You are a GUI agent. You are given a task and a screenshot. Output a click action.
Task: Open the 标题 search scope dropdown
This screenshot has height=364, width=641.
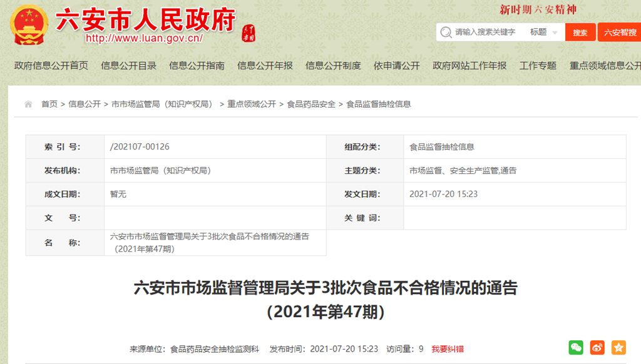(x=544, y=32)
